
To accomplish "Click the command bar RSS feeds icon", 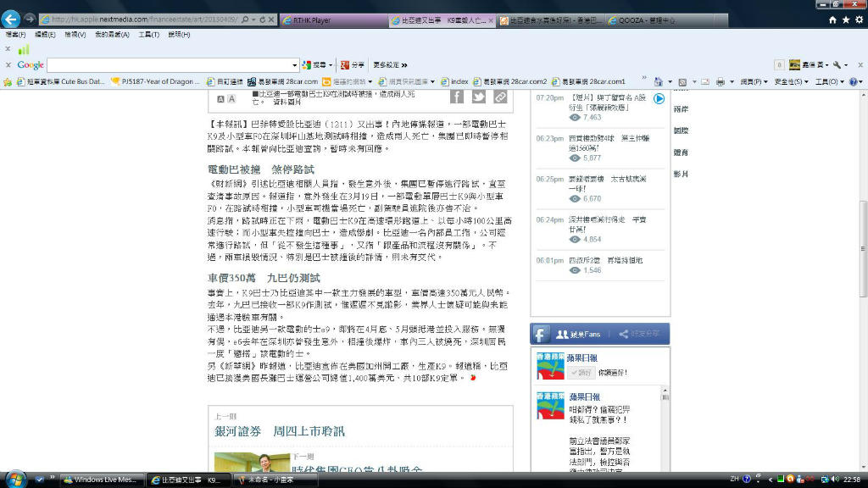I will (682, 82).
